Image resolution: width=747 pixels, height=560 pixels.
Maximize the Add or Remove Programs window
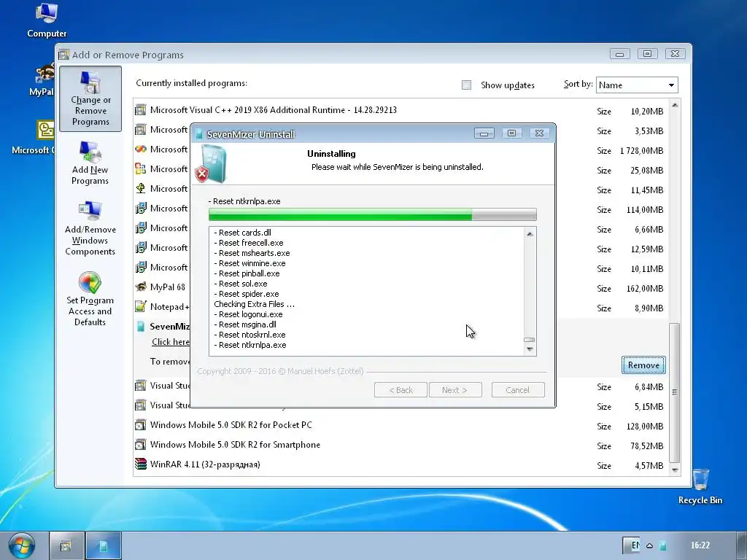[647, 54]
